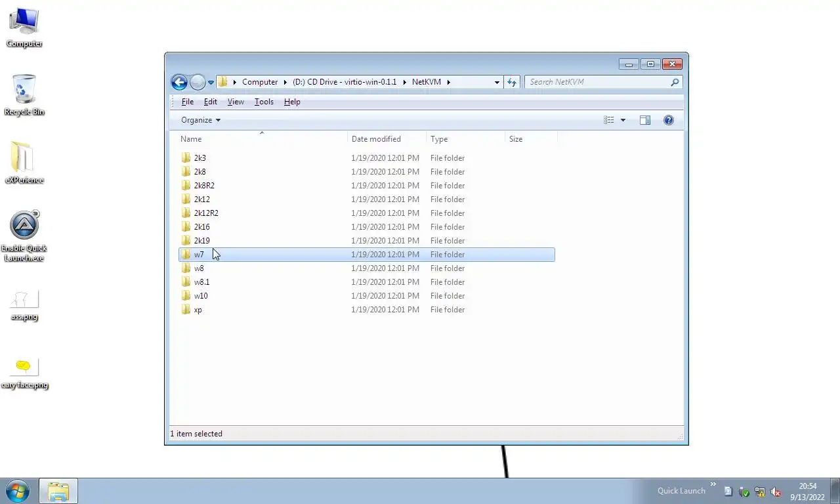Select Enable Quick Launch.exe on desktop
840x504 pixels.
pyautogui.click(x=24, y=236)
